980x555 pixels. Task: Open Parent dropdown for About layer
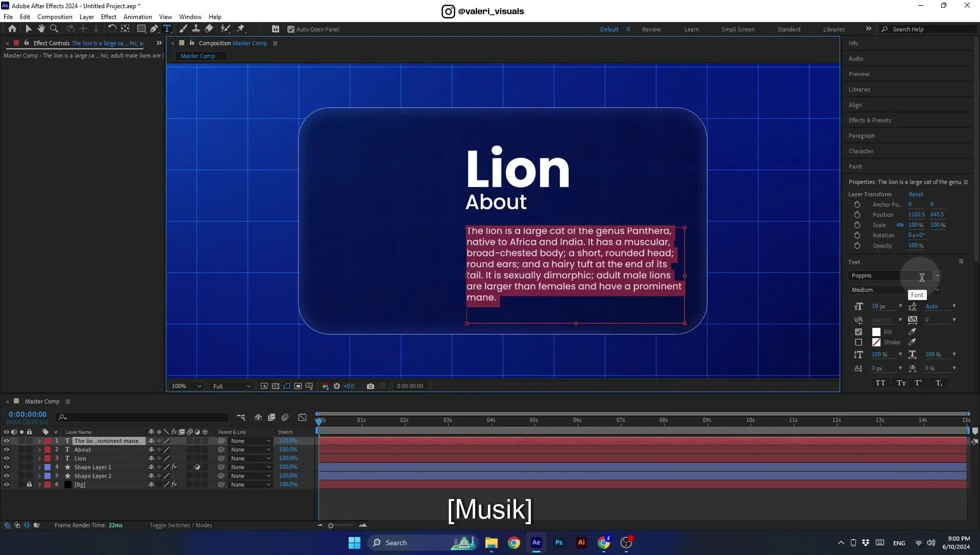pos(250,449)
